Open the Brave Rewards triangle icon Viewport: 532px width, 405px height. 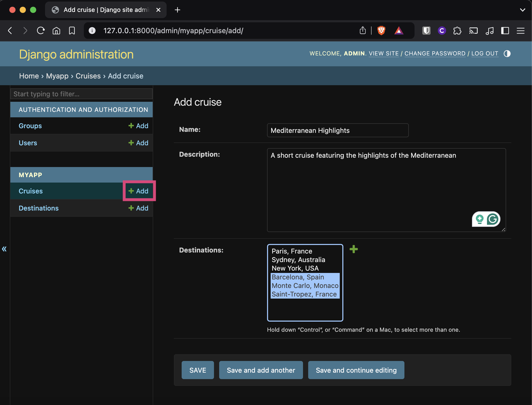click(x=399, y=31)
